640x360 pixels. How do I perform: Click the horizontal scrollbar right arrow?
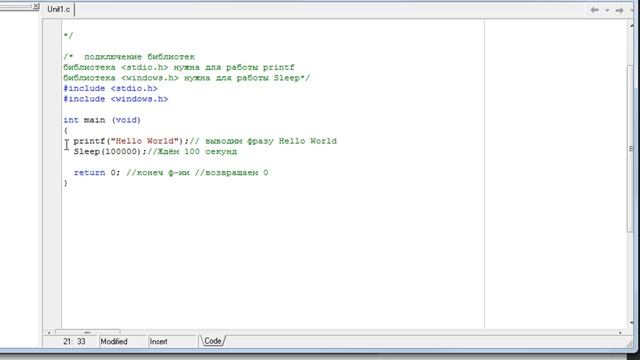[620, 332]
